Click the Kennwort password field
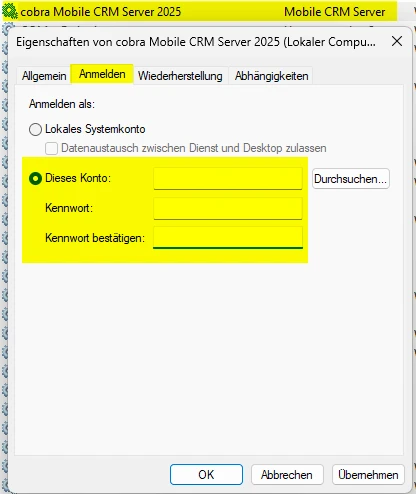Viewport: 416px width, 494px height. [x=228, y=208]
